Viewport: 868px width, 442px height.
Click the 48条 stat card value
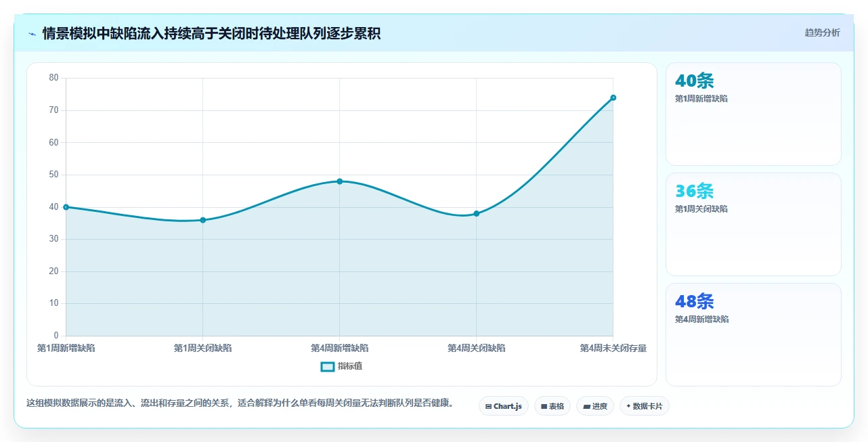pyautogui.click(x=695, y=301)
